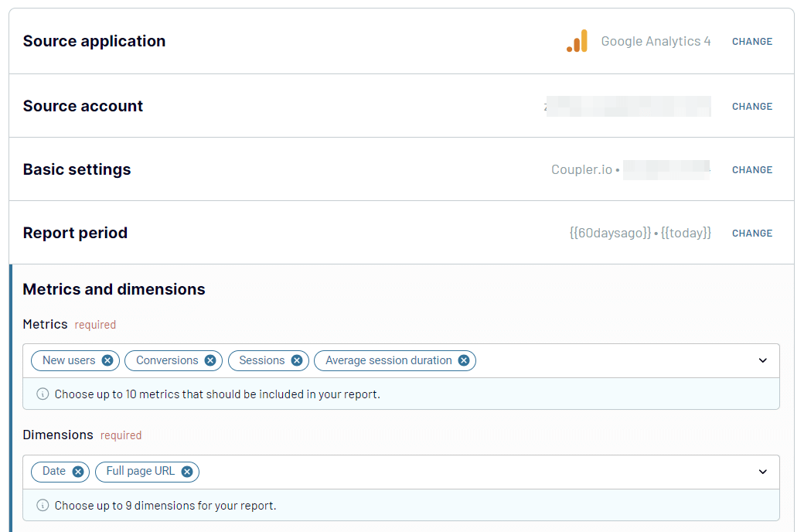This screenshot has width=804, height=532.
Task: Remove Average session duration metric chip
Action: [464, 360]
